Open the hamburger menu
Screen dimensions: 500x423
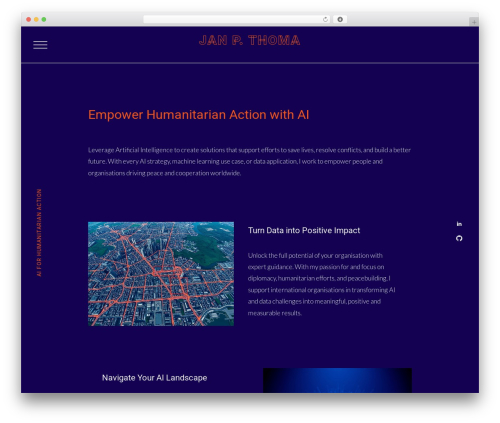coord(40,45)
